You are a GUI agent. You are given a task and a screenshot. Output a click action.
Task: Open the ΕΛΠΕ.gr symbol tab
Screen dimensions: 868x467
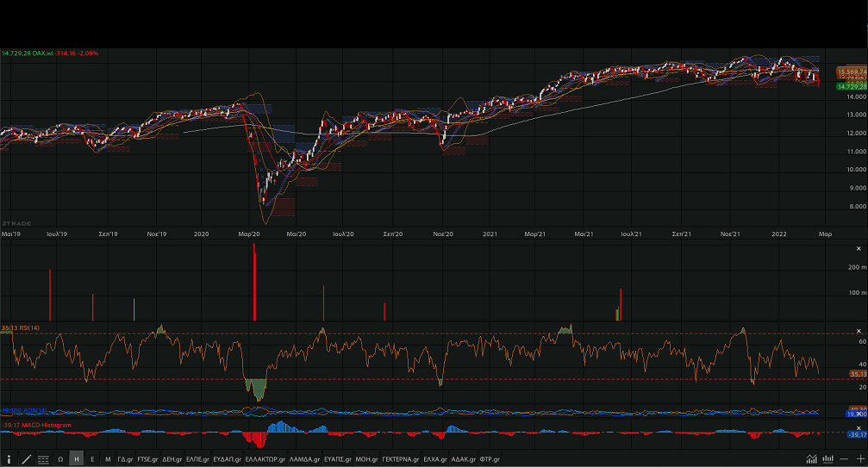[197, 458]
